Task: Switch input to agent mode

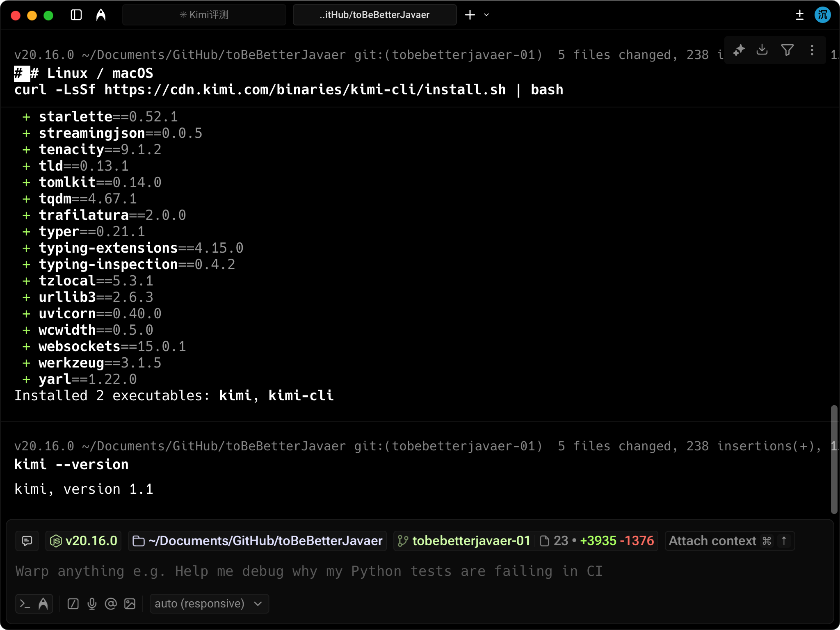Action: click(x=43, y=604)
